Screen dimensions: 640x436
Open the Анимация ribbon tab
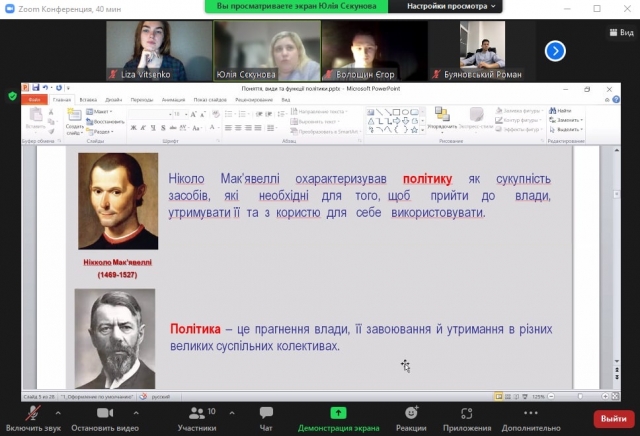pyautogui.click(x=173, y=100)
